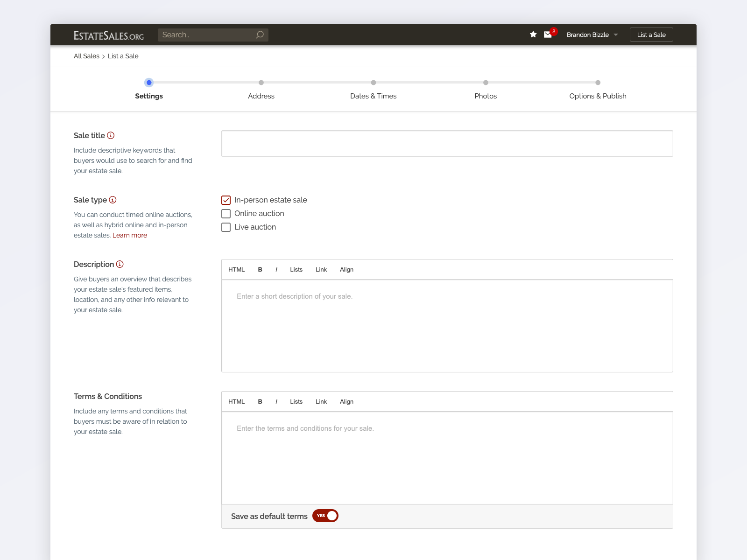Click the Description info icon
Screen dimensions: 747x560
point(120,264)
